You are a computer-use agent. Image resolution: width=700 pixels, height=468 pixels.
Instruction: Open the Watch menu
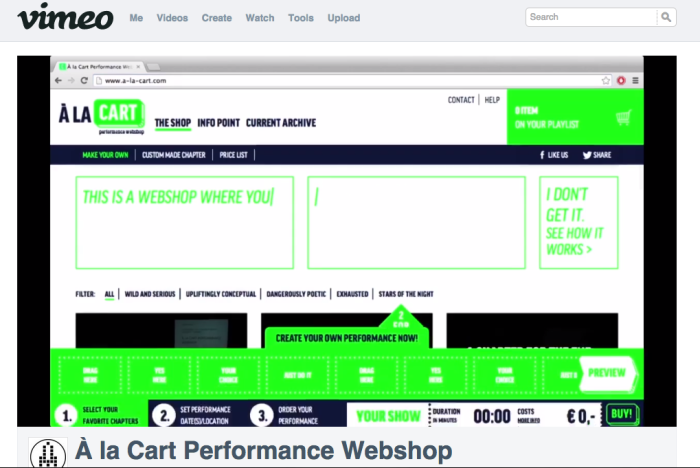(260, 18)
